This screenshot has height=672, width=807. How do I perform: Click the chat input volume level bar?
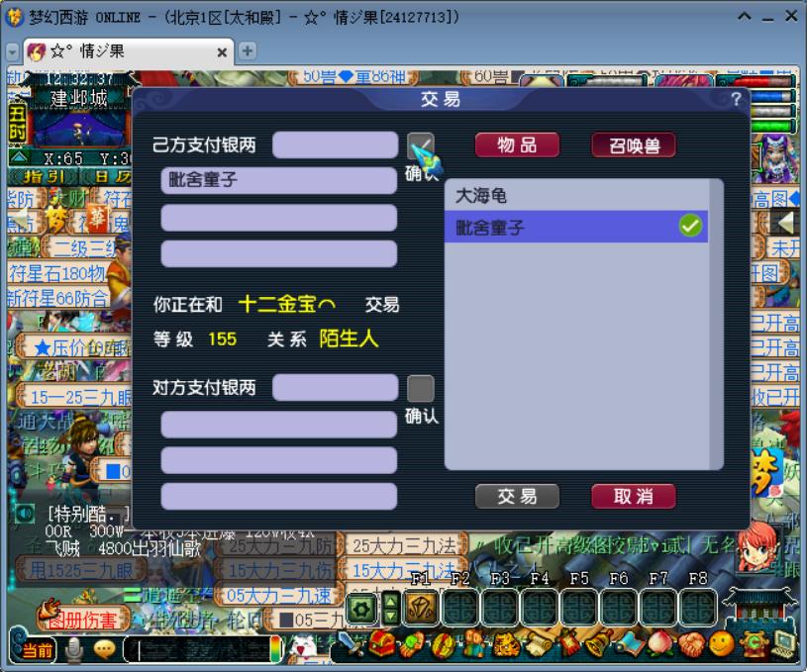pos(275,649)
